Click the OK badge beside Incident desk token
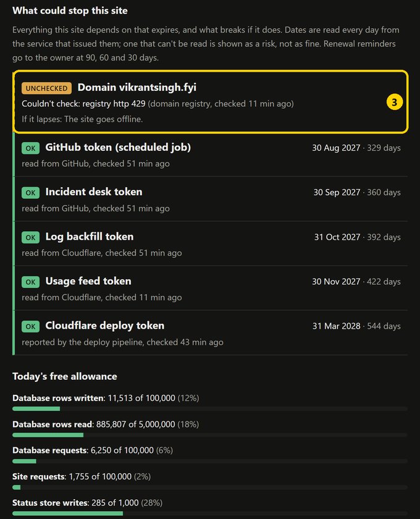 click(x=30, y=193)
